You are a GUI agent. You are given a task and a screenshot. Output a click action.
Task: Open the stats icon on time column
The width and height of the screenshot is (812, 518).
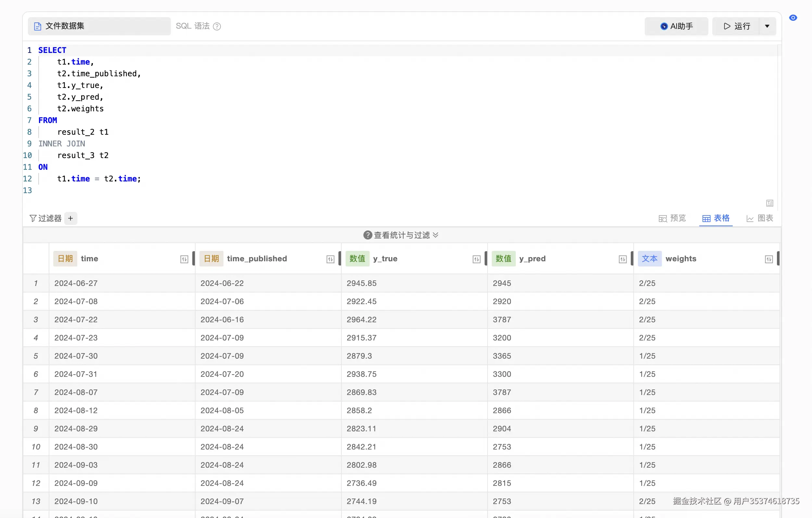(x=184, y=259)
